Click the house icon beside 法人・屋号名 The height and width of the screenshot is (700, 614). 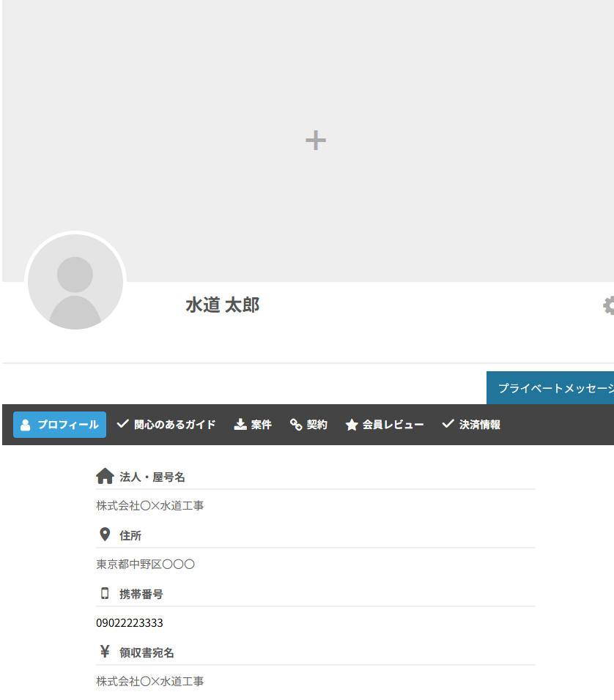tap(105, 477)
